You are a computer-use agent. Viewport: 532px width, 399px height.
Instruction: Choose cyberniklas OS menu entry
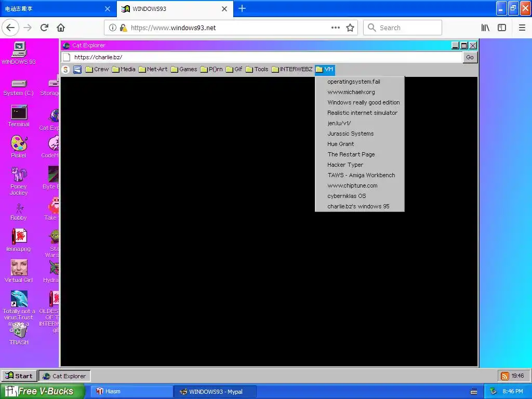pos(360,196)
